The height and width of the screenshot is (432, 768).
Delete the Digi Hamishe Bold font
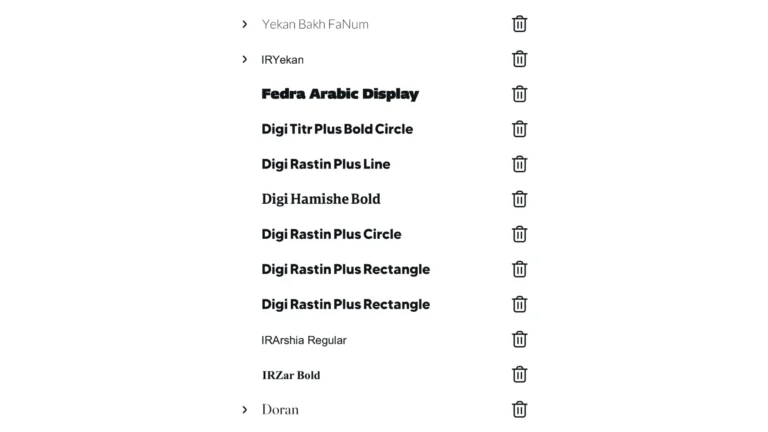coord(519,199)
